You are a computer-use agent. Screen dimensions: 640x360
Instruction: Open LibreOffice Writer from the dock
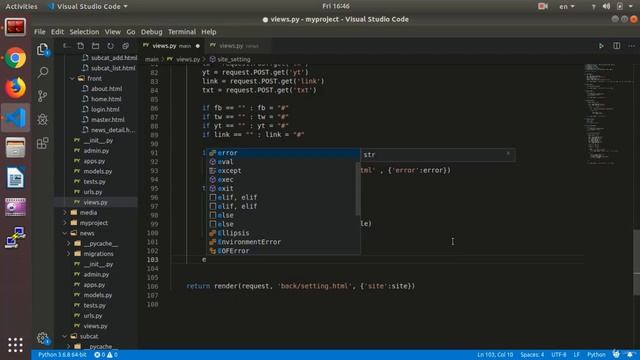tap(16, 178)
